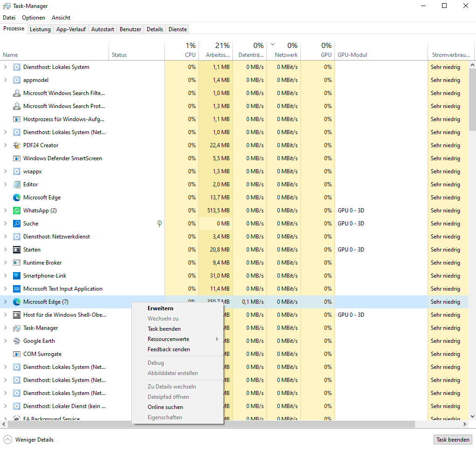Click the COM Surrogate icon
Image resolution: width=476 pixels, height=450 pixels.
click(17, 354)
